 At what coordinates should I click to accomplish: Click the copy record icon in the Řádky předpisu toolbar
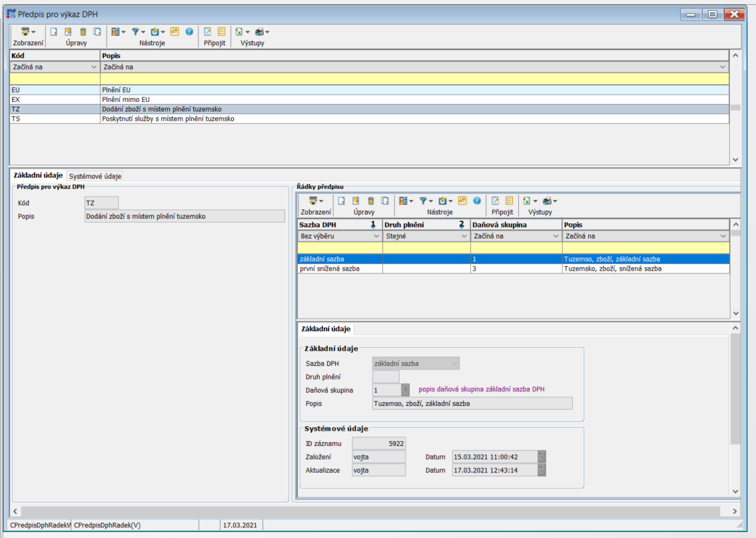[384, 201]
